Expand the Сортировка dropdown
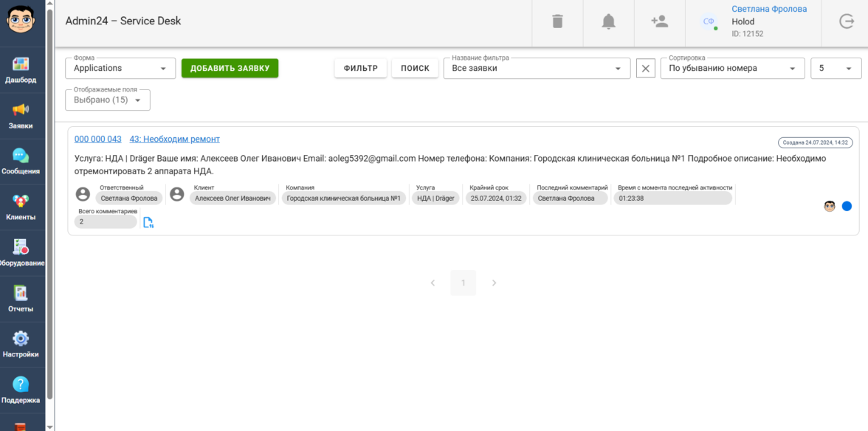 (731, 69)
